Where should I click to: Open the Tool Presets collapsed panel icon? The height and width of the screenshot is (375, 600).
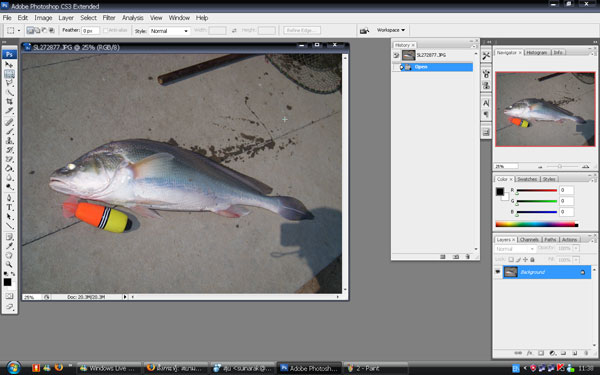(486, 56)
